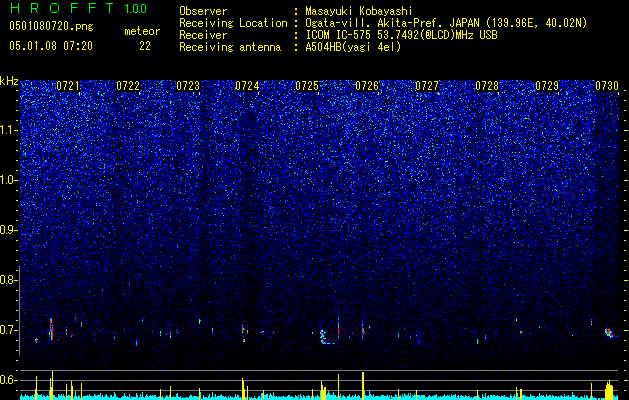Click the Receiving Location label
Viewport: 629px width, 400px height.
pos(233,23)
